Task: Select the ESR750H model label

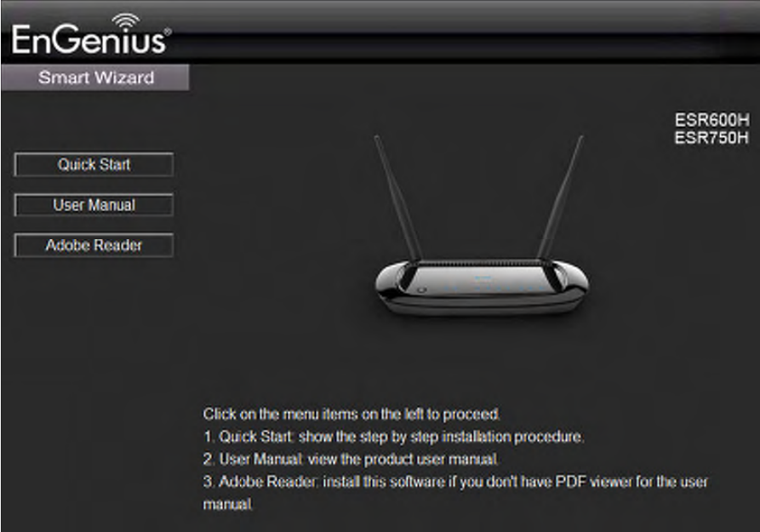Action: click(711, 138)
